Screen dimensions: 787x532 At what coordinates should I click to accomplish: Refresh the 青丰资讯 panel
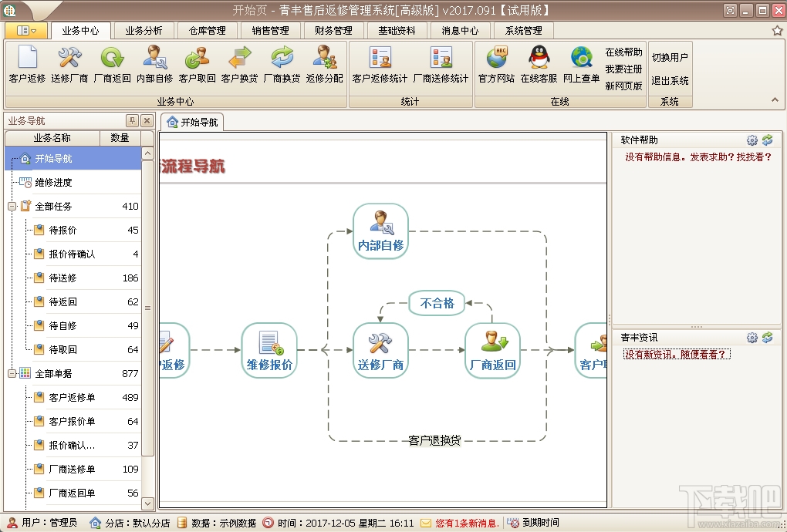click(767, 338)
